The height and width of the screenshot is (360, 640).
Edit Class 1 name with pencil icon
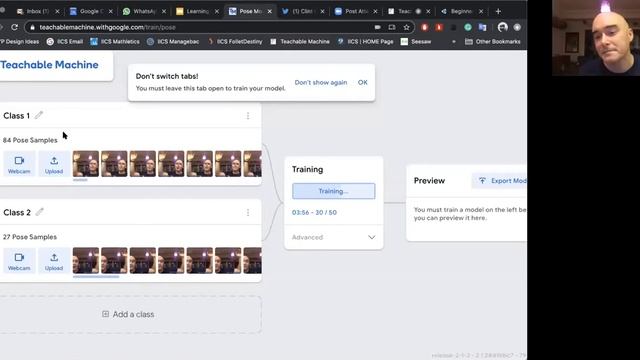click(39, 116)
